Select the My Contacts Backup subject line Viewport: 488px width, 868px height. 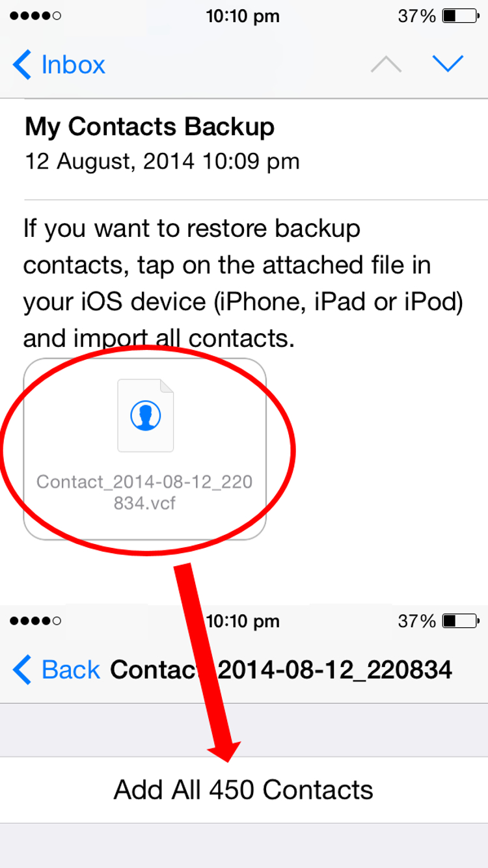click(150, 127)
